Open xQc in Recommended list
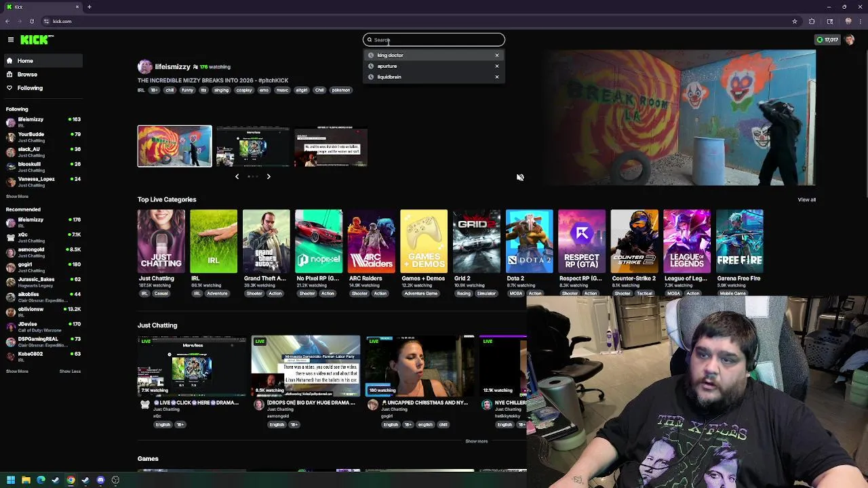The width and height of the screenshot is (868, 488). (x=42, y=237)
